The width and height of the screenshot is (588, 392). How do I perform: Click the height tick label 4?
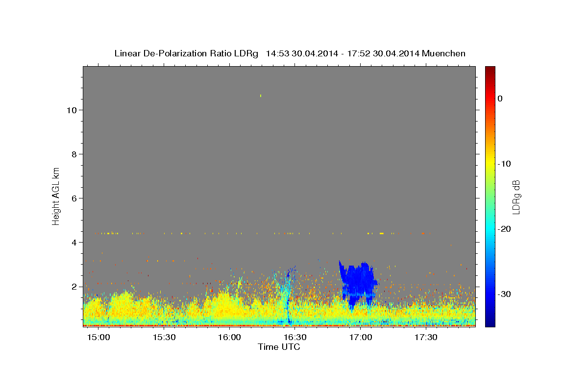click(73, 243)
